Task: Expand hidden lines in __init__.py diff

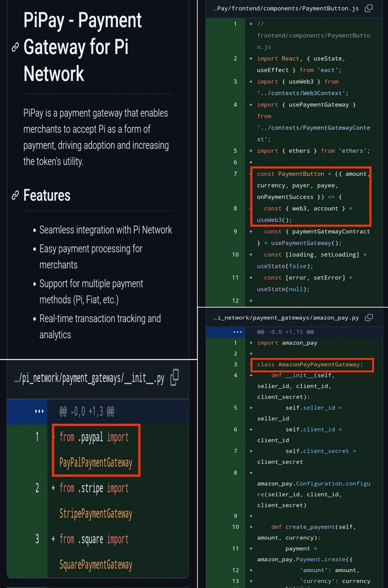Action: pos(39,412)
